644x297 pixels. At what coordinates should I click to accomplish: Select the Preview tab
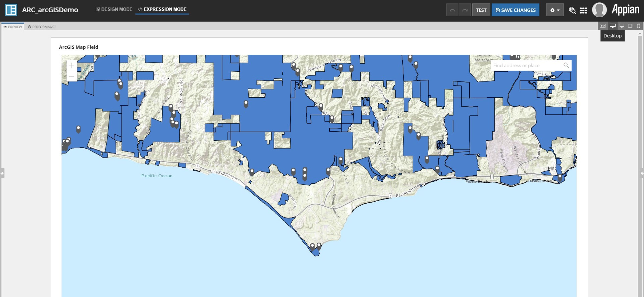pyautogui.click(x=13, y=27)
